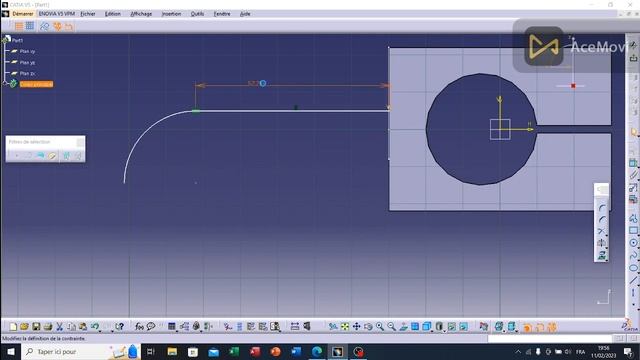This screenshot has height=360, width=640.
Task: Click the Undo arrow icon
Action: 95,327
